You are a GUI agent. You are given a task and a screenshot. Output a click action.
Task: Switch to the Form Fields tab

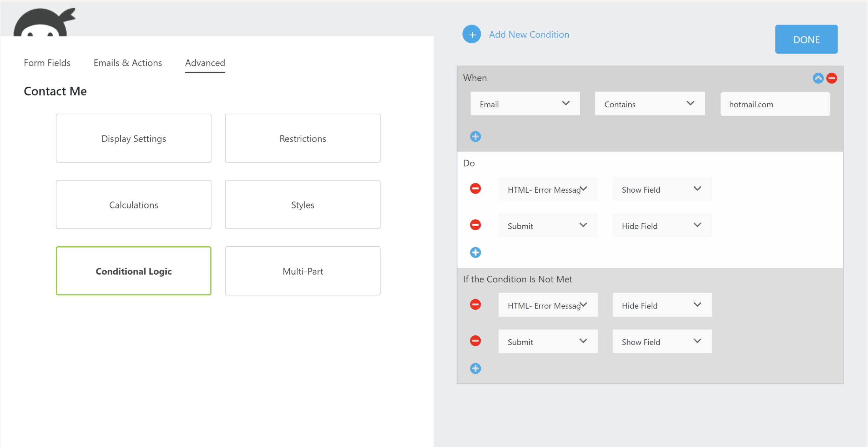[x=47, y=63]
